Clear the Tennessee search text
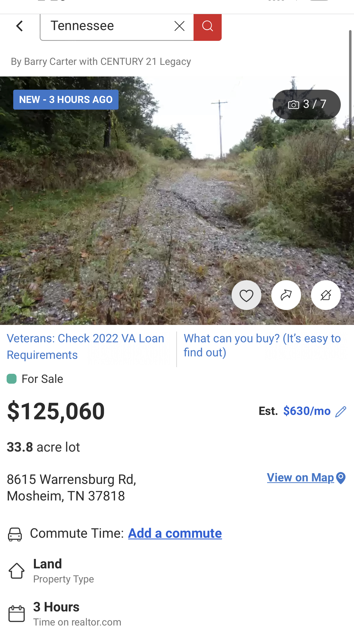 tap(179, 26)
